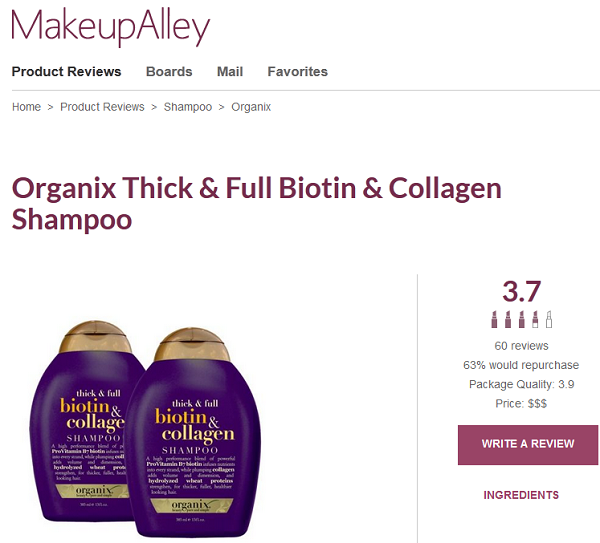
Task: Click the product title heading
Action: tap(256, 203)
